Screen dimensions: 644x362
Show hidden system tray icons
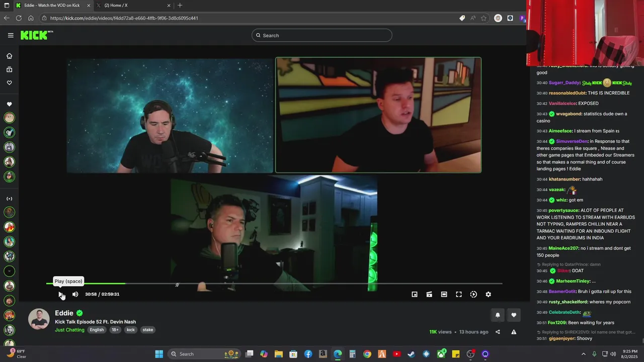(x=584, y=354)
